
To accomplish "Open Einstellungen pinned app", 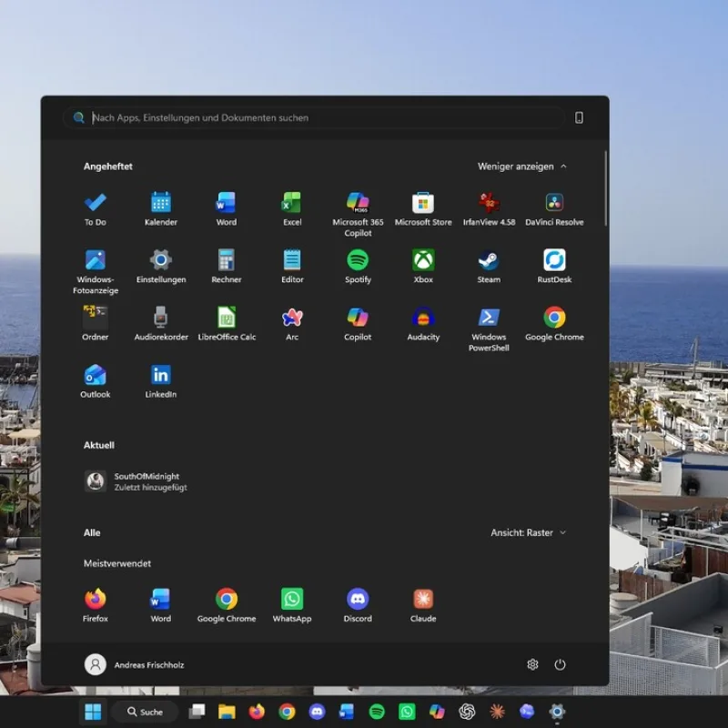I will coord(161,267).
